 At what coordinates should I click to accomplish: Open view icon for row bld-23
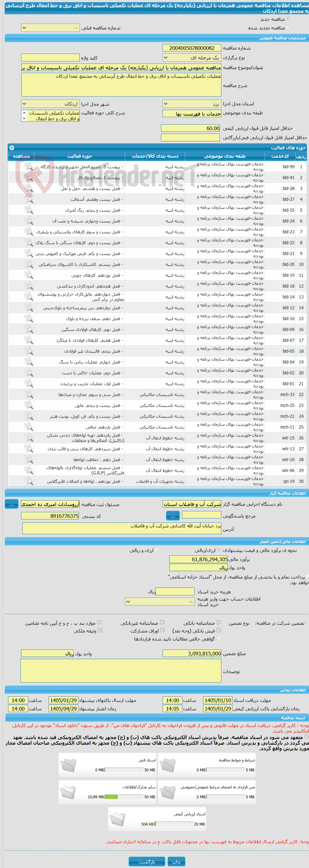point(28,231)
